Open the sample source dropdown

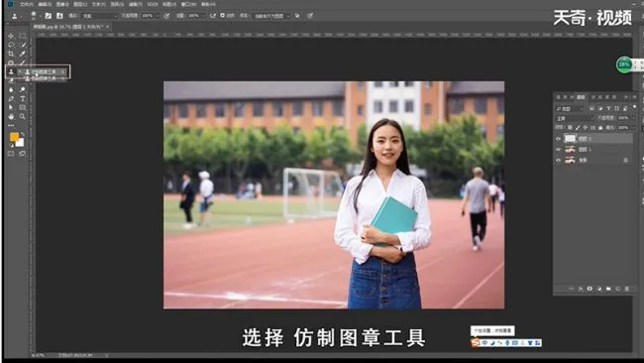(271, 16)
